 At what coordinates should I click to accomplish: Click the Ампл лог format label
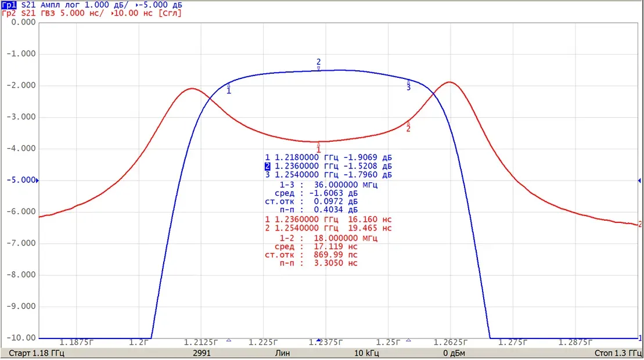pos(60,5)
